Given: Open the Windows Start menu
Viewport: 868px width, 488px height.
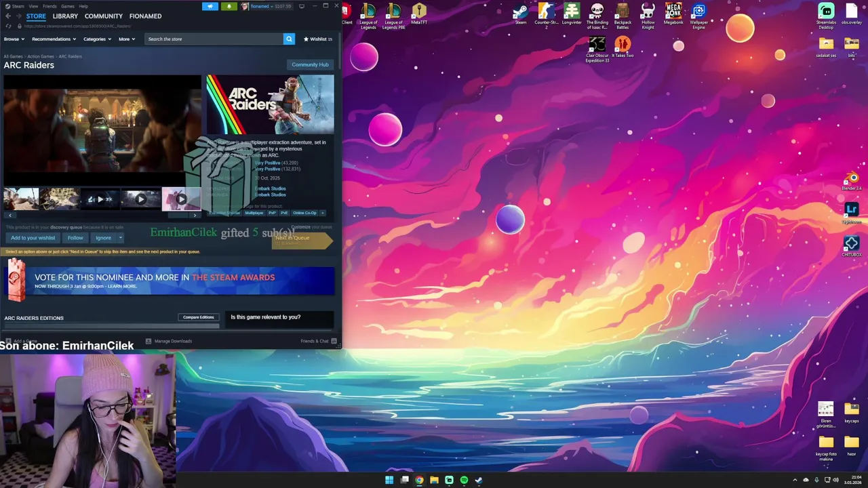Looking at the screenshot, I should (x=389, y=480).
